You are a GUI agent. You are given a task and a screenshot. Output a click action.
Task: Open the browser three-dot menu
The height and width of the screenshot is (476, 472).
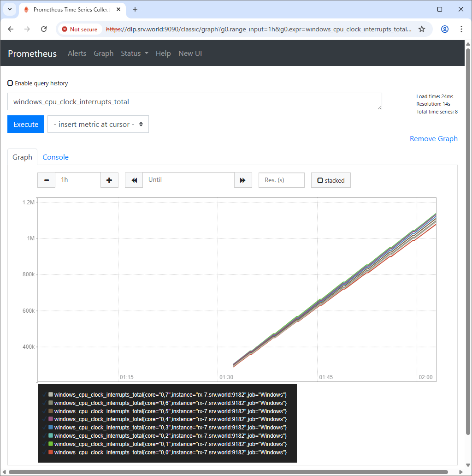(461, 29)
